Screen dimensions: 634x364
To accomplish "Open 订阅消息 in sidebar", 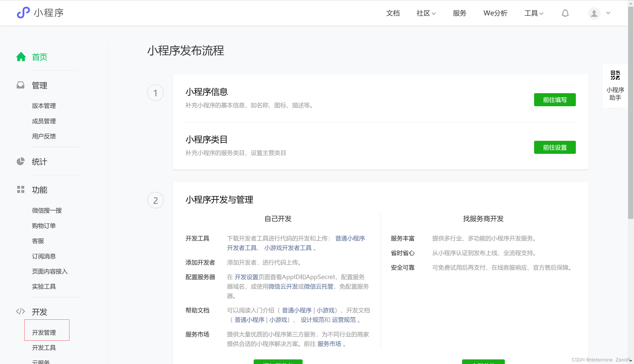I will tap(44, 256).
